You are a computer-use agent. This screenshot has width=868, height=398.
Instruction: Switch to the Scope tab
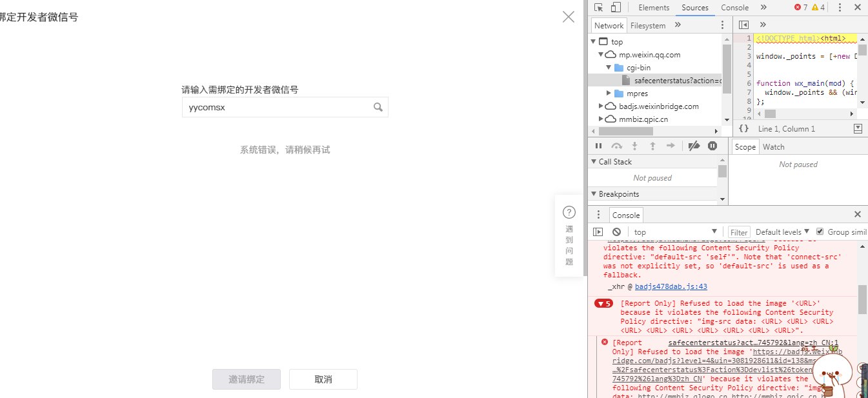pyautogui.click(x=745, y=146)
